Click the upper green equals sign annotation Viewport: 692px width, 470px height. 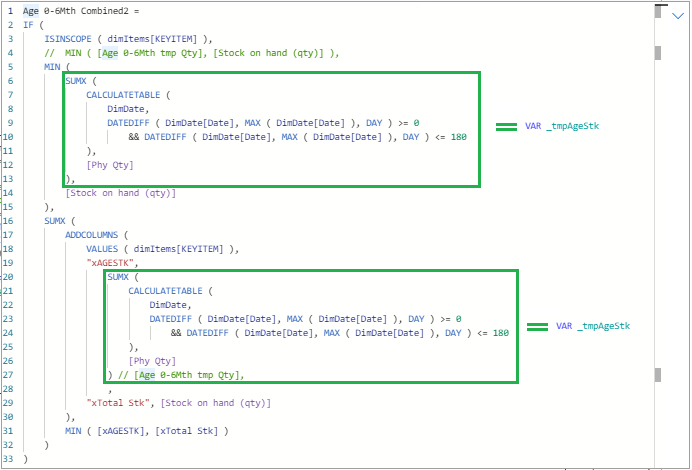pos(506,127)
